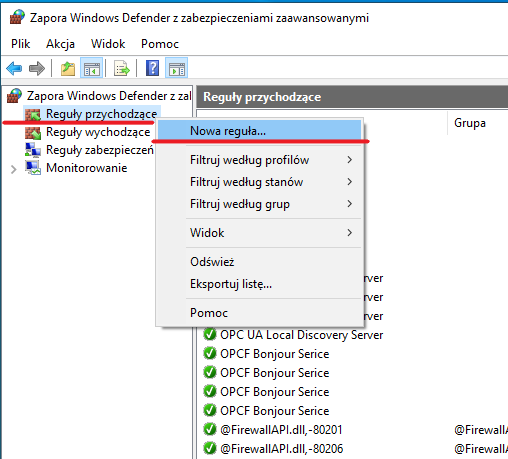Image resolution: width=508 pixels, height=459 pixels.
Task: Click the Monitorowanie tree icon
Action: 33,168
